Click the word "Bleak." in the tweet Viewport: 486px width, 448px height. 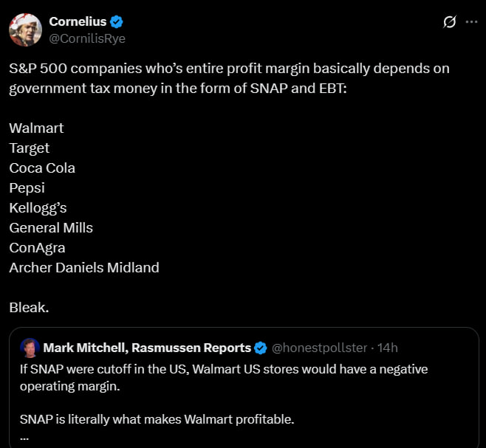[x=29, y=307]
